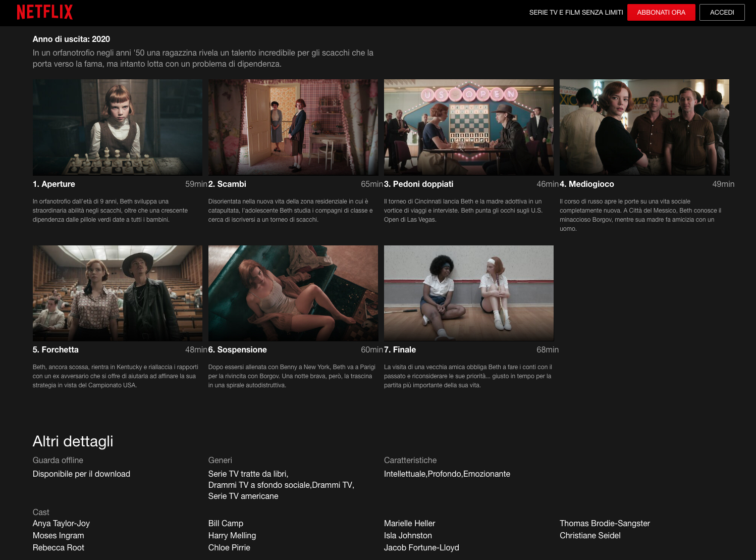Image resolution: width=756 pixels, height=560 pixels.
Task: Select the title '5. Forchetta'
Action: (x=56, y=350)
